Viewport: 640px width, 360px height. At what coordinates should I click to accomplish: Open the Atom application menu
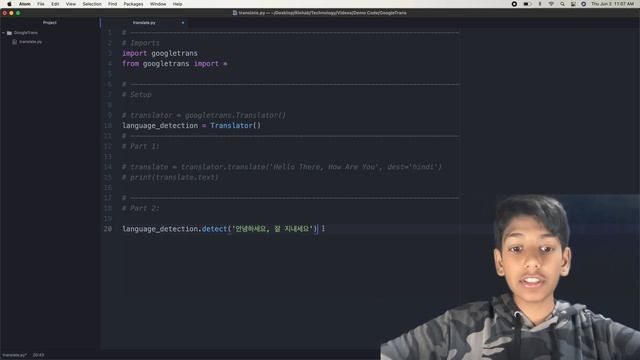point(25,4)
